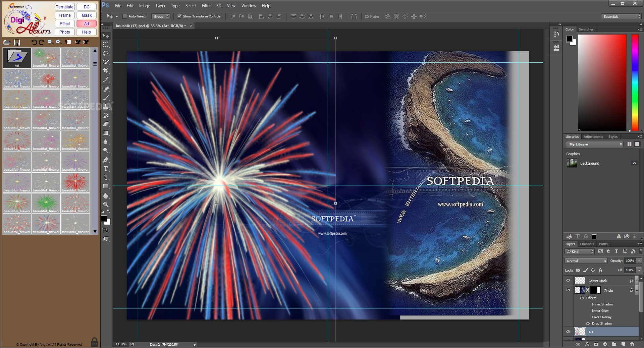Open the Normal blend mode dropdown

[x=586, y=261]
